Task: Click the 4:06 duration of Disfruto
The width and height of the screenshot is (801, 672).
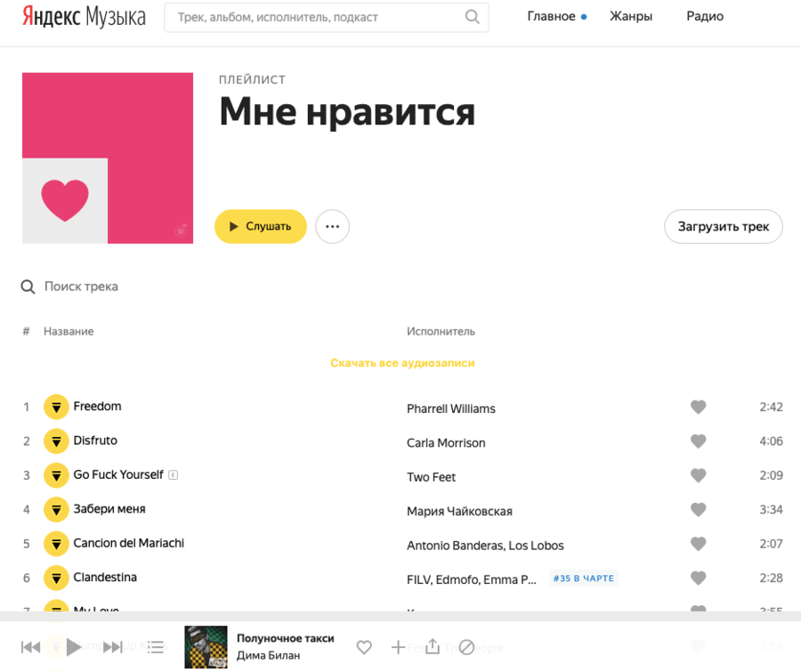Action: pos(771,441)
